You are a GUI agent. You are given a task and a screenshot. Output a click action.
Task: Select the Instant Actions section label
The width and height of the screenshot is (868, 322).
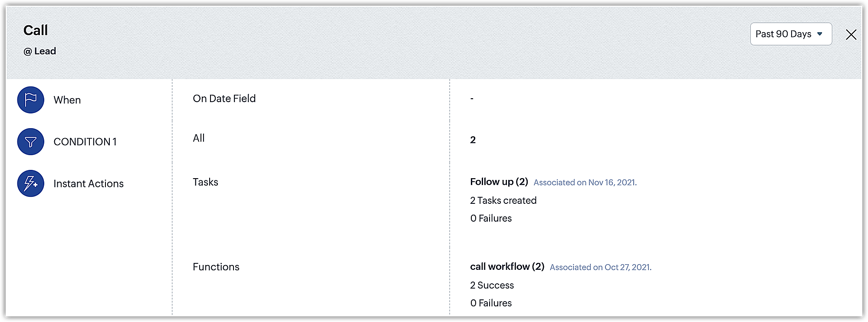point(89,183)
